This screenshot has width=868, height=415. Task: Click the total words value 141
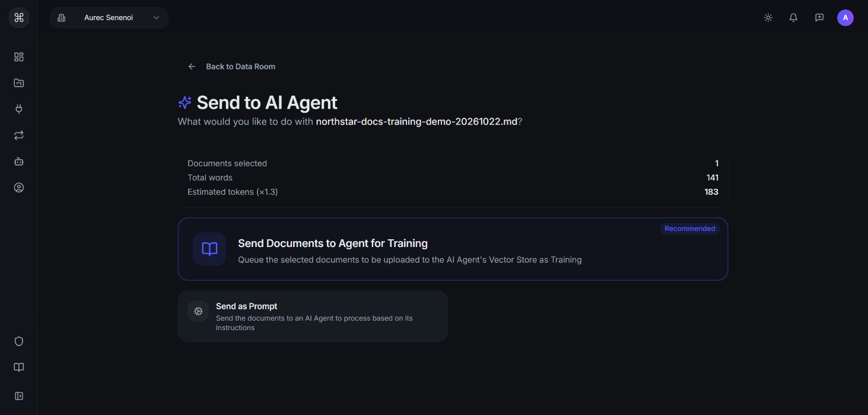click(713, 178)
